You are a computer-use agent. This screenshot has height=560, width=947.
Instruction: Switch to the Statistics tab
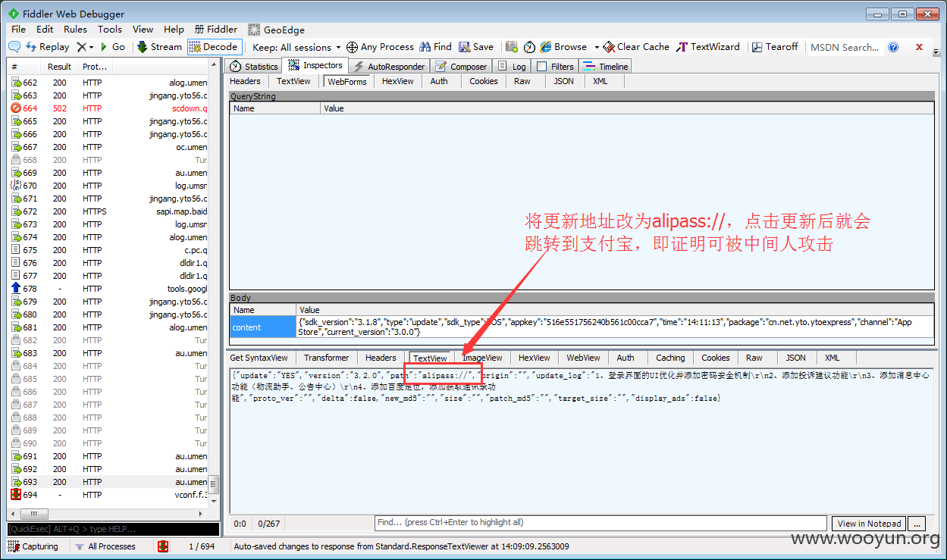point(254,67)
